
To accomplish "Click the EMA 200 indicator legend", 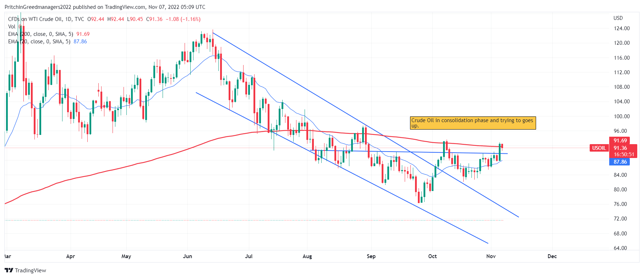I will coord(40,34).
